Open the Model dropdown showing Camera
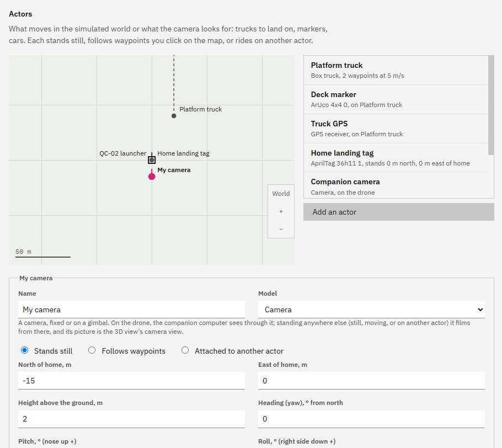The image size is (502, 448). [371, 310]
